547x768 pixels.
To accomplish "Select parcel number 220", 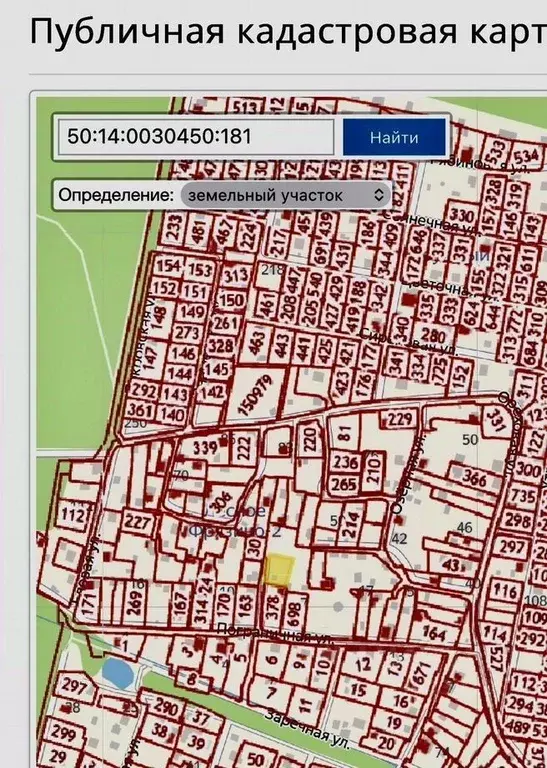I will click(x=309, y=438).
